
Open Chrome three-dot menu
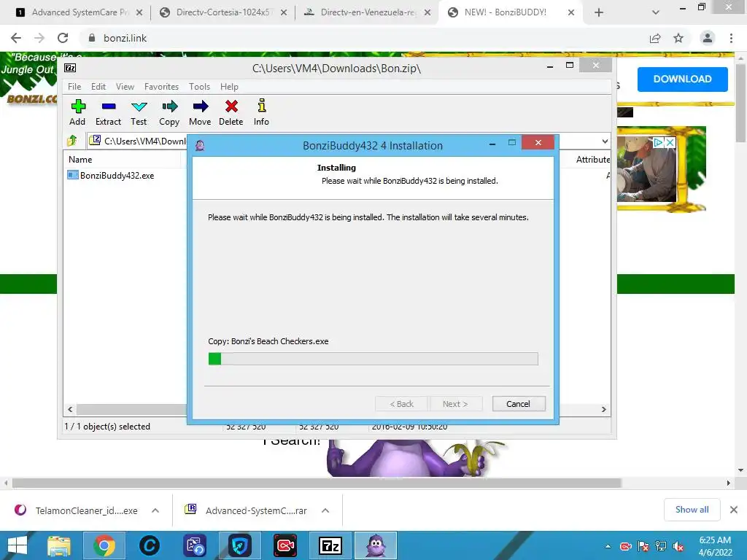point(731,38)
